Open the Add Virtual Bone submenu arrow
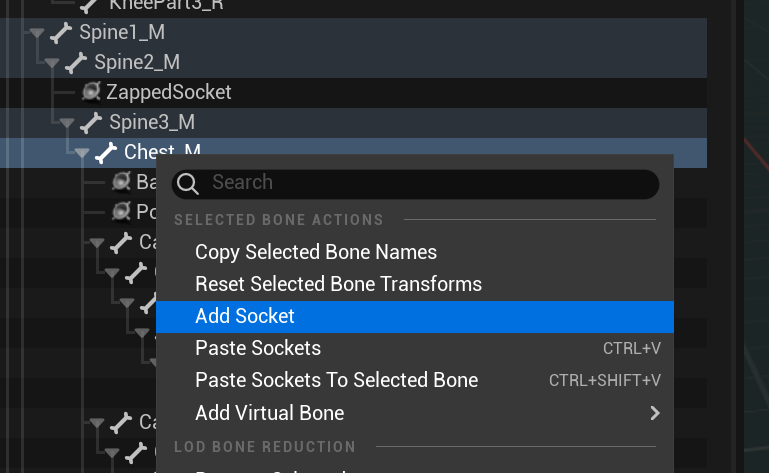769x473 pixels. (655, 413)
